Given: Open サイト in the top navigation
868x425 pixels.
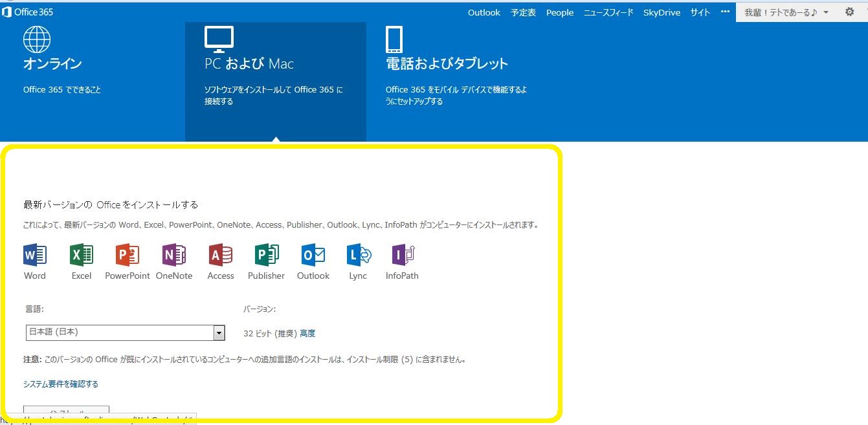Looking at the screenshot, I should click(700, 12).
